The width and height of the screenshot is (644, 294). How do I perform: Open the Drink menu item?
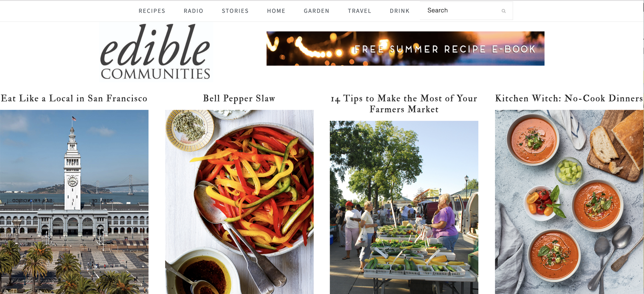point(400,11)
